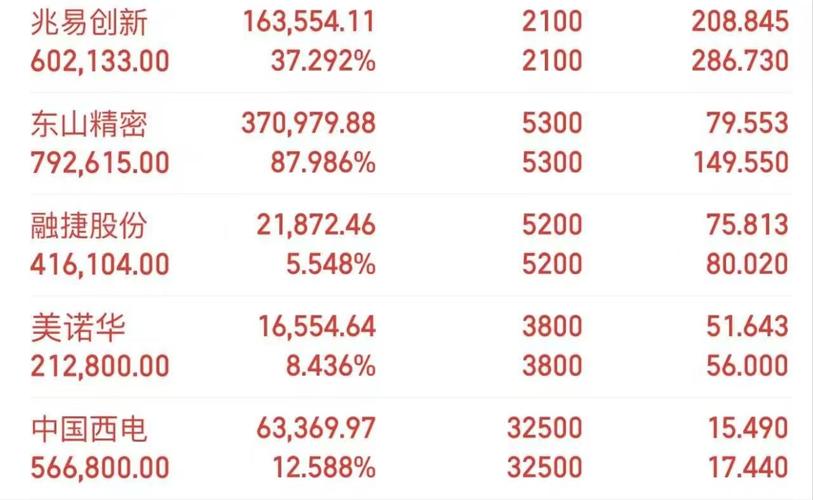Select the 370,979.88 profit figure

click(309, 123)
